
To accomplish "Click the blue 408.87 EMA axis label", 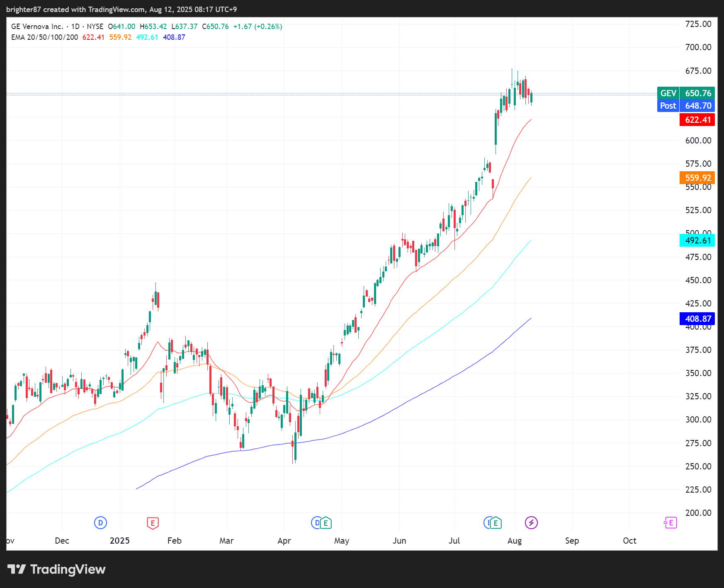I will pos(697,319).
